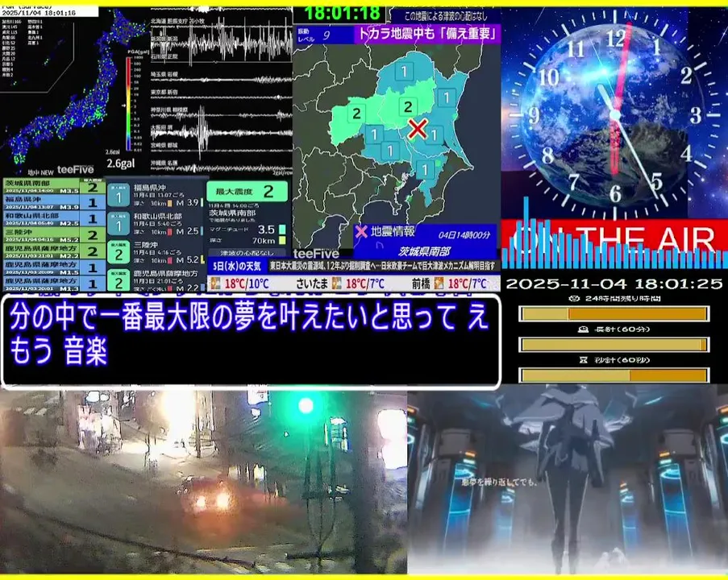
Task: Click the 04日14時00分 timestamp in the 地震情報 box
Action: (464, 234)
